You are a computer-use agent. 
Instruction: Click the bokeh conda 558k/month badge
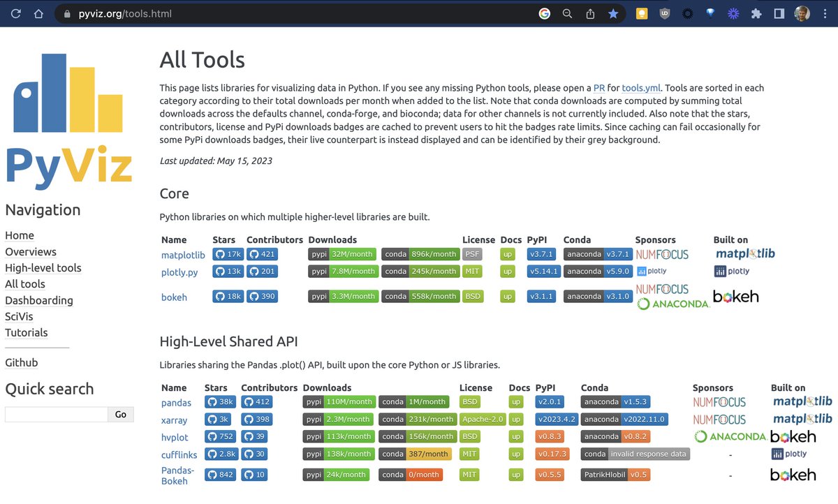420,296
